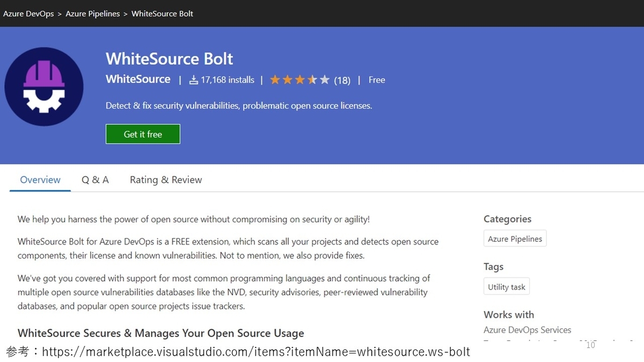Screen dimensions: 644x362
Task: Select the Azure Pipelines category tag
Action: (x=515, y=239)
